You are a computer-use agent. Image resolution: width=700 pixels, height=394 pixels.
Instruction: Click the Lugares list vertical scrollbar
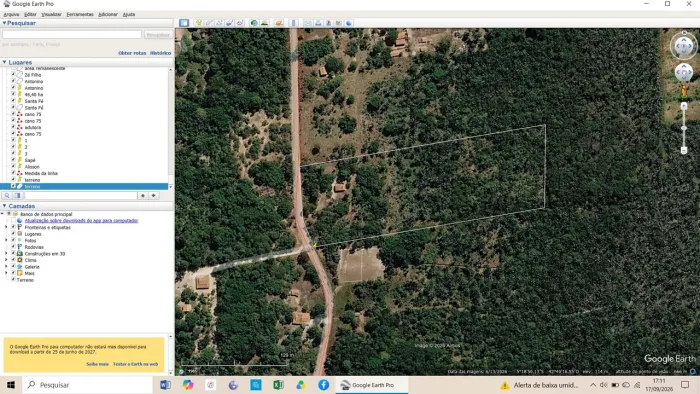click(171, 127)
